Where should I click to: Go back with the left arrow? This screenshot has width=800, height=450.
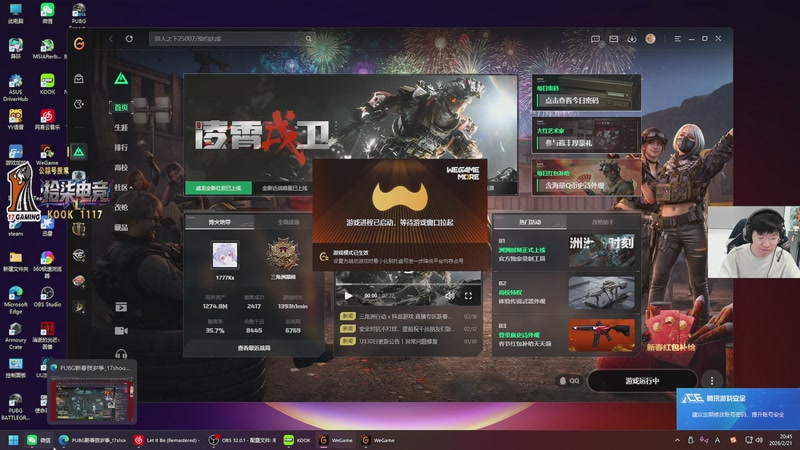111,39
